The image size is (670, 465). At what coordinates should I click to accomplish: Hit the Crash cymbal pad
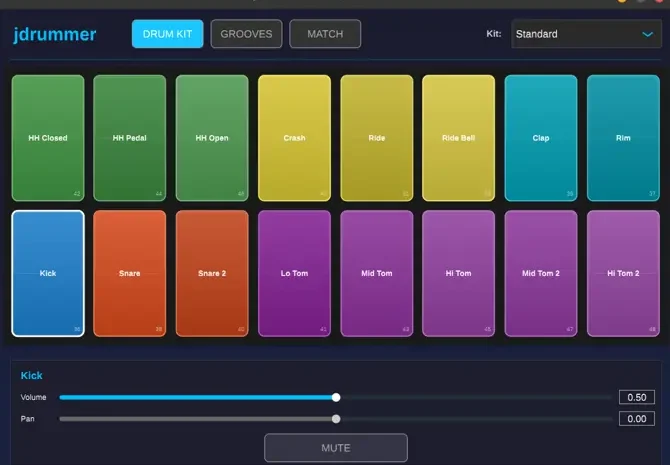pyautogui.click(x=294, y=138)
